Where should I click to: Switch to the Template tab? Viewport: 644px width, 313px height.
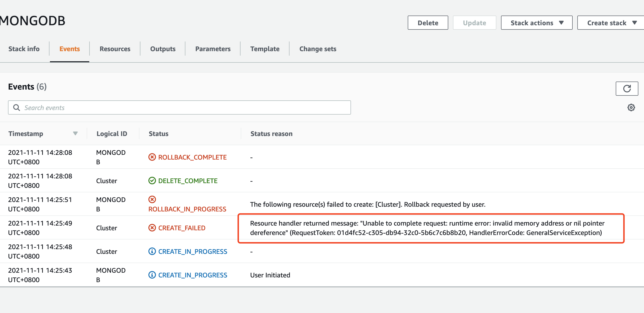(x=265, y=49)
